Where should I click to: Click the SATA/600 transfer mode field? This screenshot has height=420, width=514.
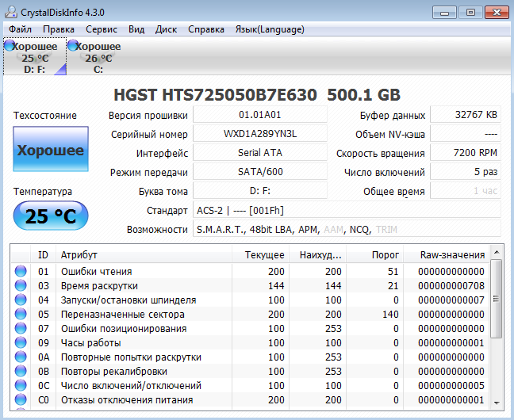pos(260,172)
